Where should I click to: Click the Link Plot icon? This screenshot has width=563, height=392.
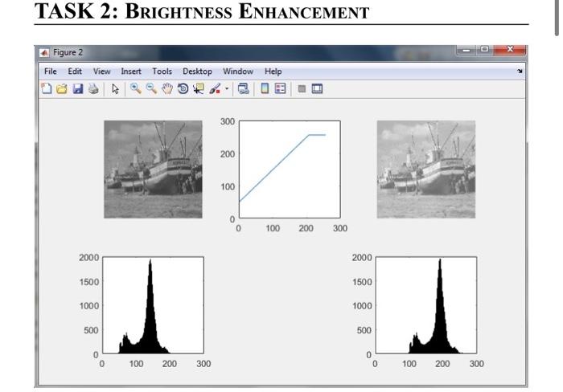click(244, 88)
